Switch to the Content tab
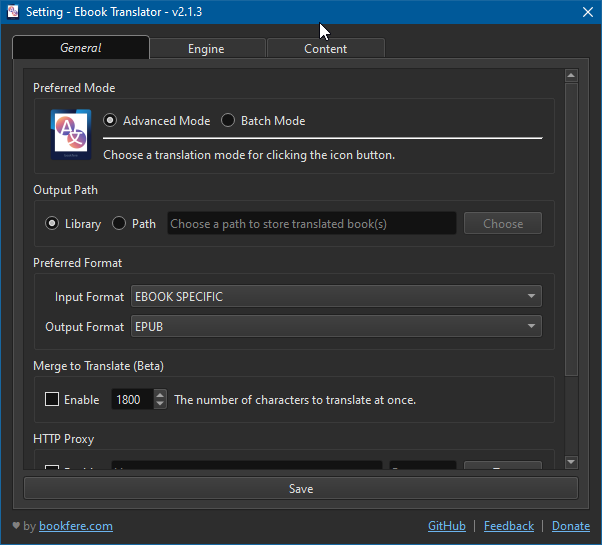This screenshot has width=602, height=545. coord(326,49)
